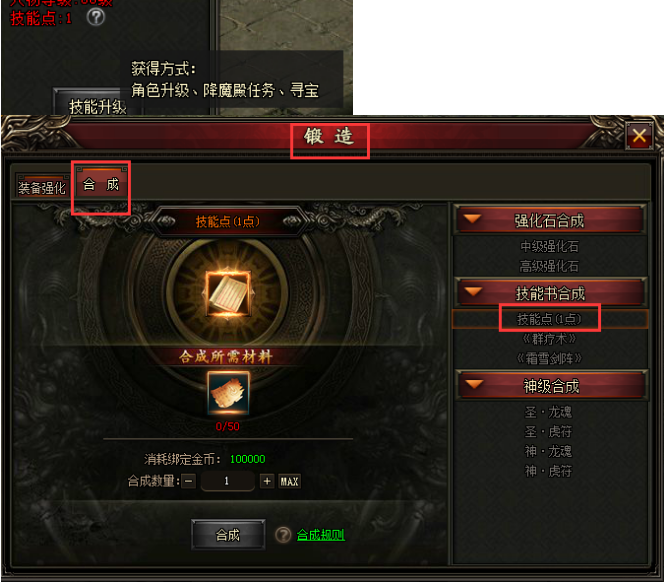
Task: Decrease synthesis quantity with minus button
Action: coord(189,481)
